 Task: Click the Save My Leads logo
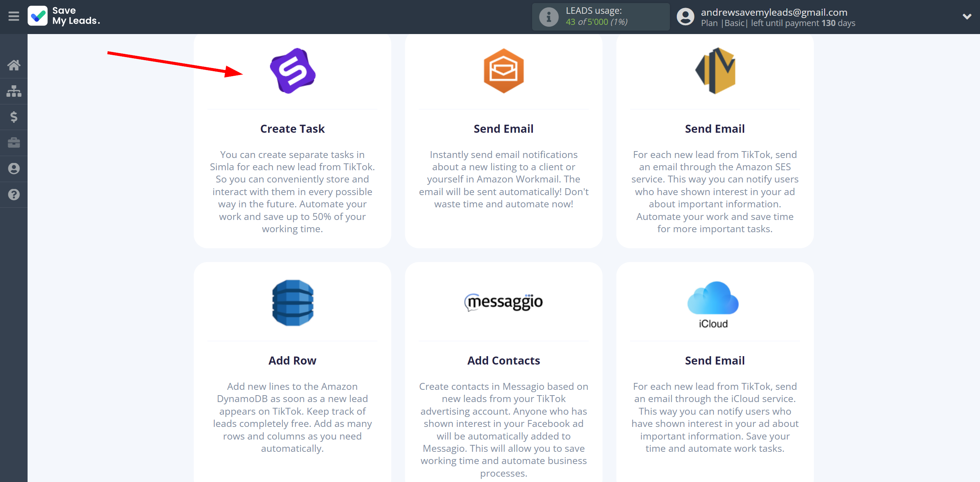[64, 16]
